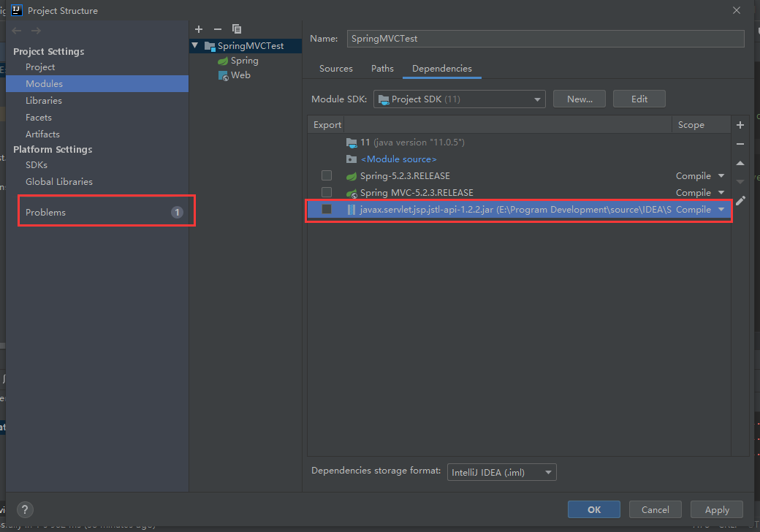This screenshot has height=532, width=760.
Task: Open the Paths tab
Action: coord(382,68)
